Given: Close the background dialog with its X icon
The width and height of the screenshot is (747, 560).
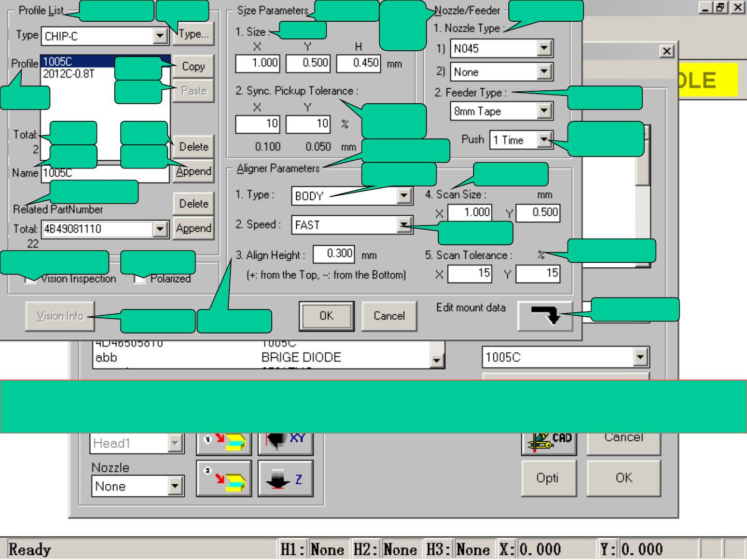Looking at the screenshot, I should [x=667, y=51].
